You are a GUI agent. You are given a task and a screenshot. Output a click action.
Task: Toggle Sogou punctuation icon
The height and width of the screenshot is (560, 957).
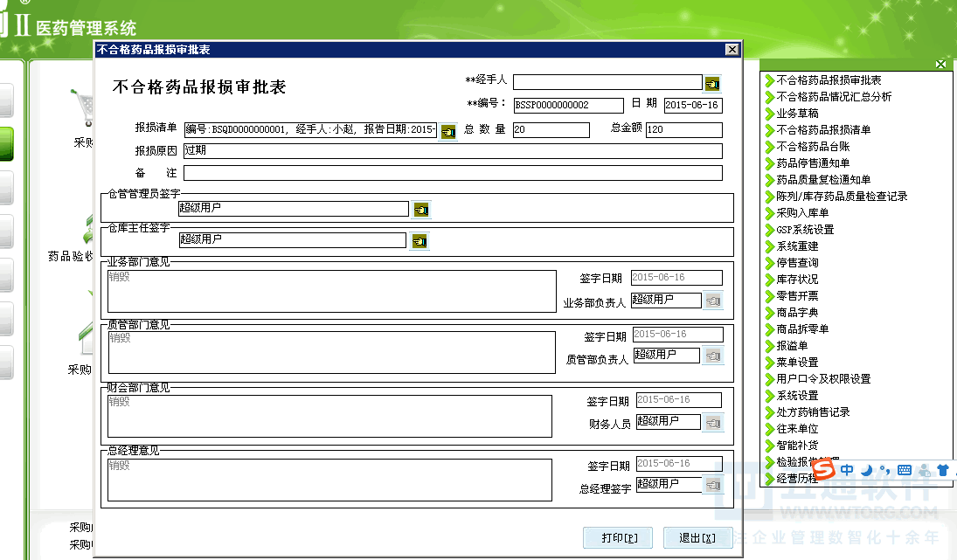884,470
